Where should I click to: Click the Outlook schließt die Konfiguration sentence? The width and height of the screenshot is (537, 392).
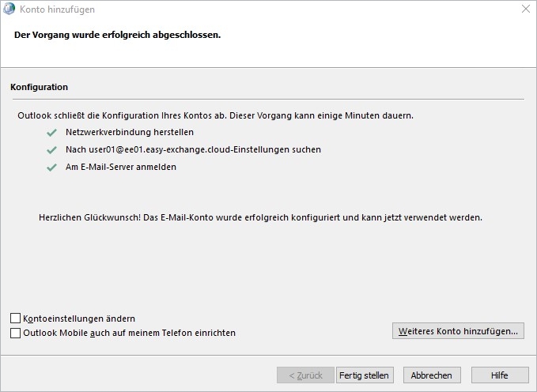coord(215,115)
